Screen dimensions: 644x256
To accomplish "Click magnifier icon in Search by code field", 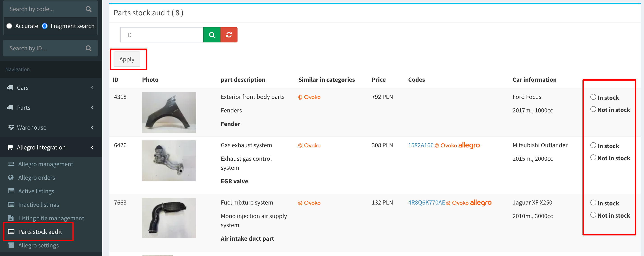I will click(x=88, y=9).
